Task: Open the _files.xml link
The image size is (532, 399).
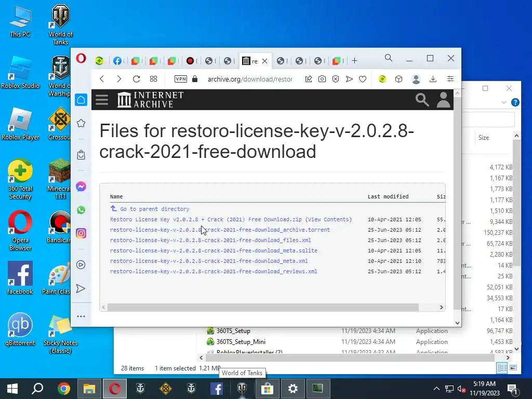Action: [210, 240]
